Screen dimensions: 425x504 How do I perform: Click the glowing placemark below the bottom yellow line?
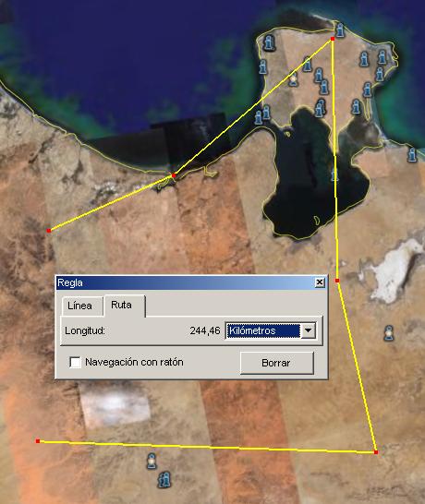click(152, 461)
